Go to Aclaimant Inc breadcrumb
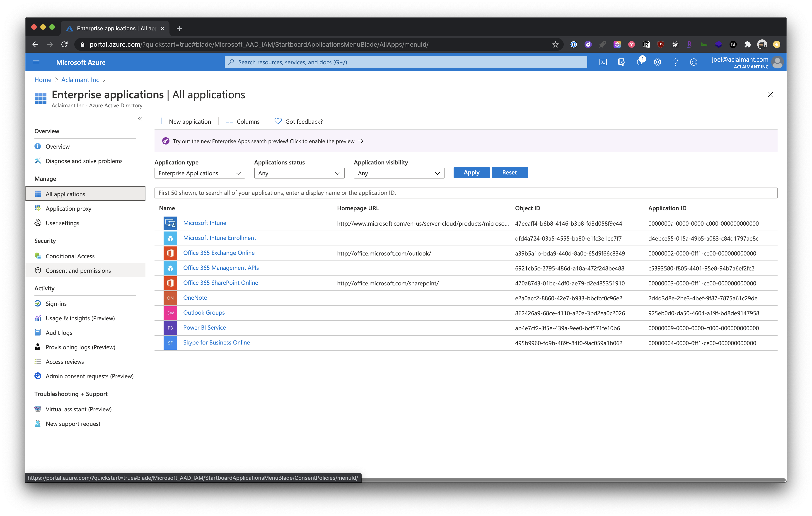The image size is (812, 516). (80, 80)
